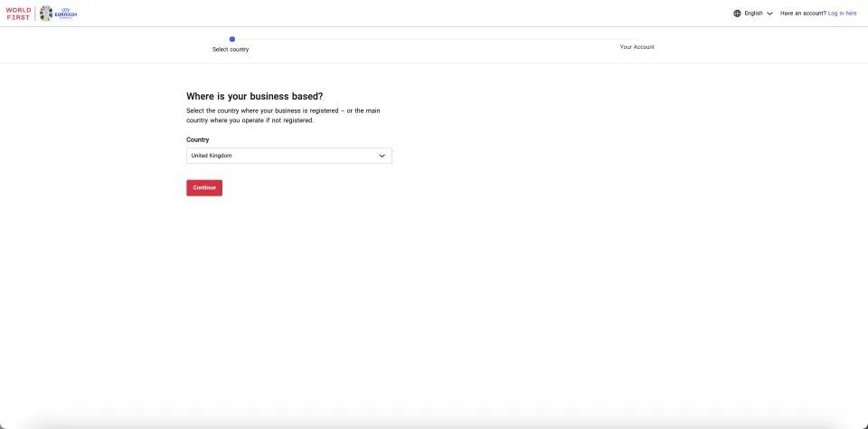Expand the chevron beside English
Screen dimensions: 868x429
point(769,14)
